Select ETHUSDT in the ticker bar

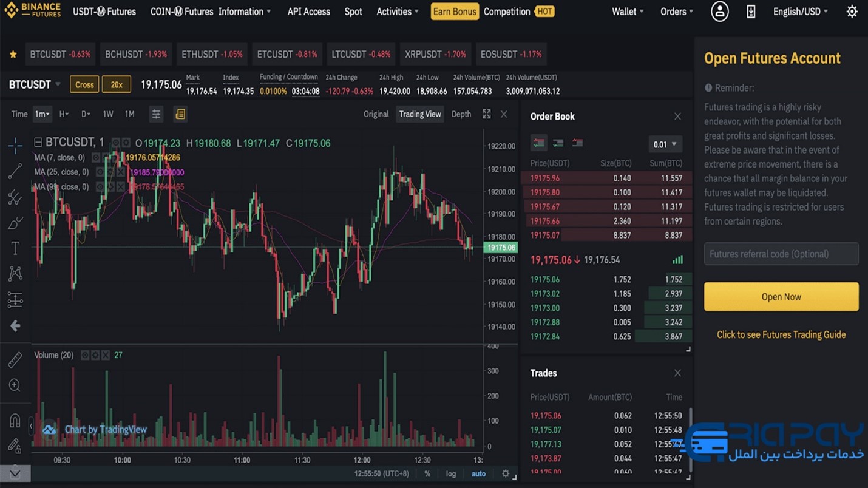coord(212,55)
